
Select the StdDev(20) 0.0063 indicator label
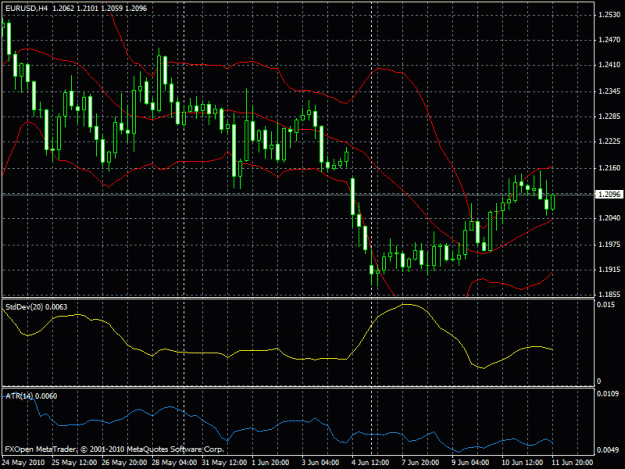tap(36, 307)
